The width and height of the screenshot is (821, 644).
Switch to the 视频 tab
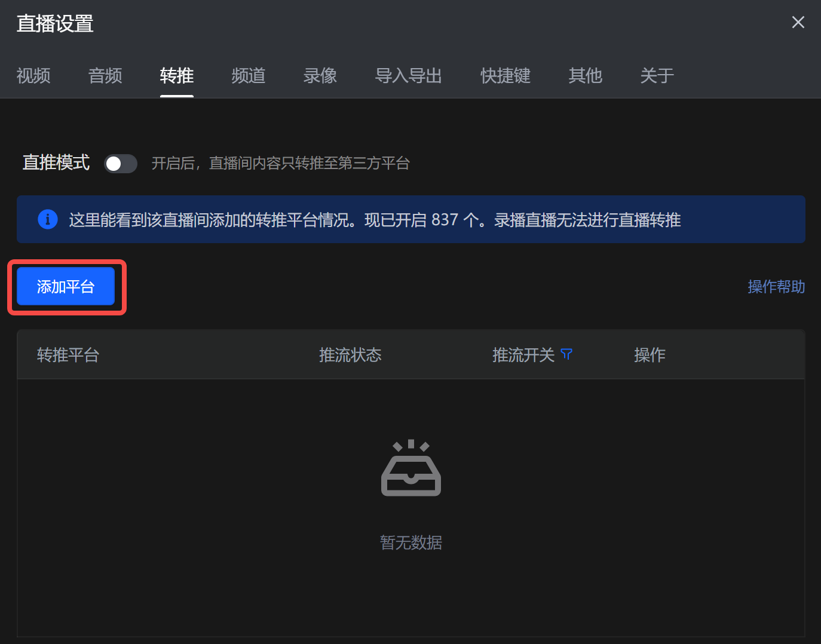(33, 76)
